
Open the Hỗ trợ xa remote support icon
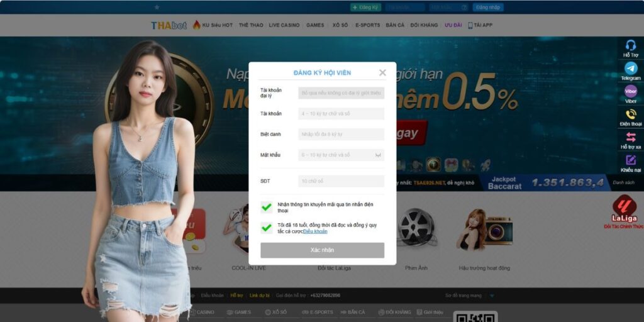tap(630, 137)
